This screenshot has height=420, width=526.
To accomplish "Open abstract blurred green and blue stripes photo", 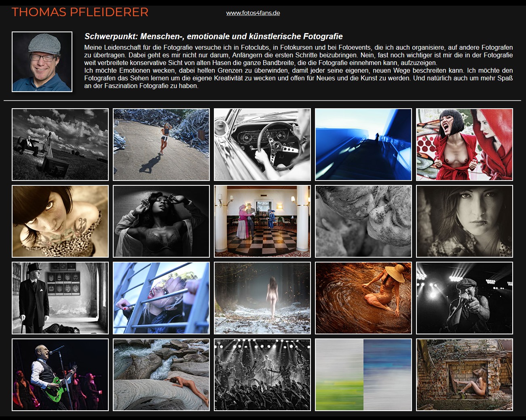I will coord(363,375).
